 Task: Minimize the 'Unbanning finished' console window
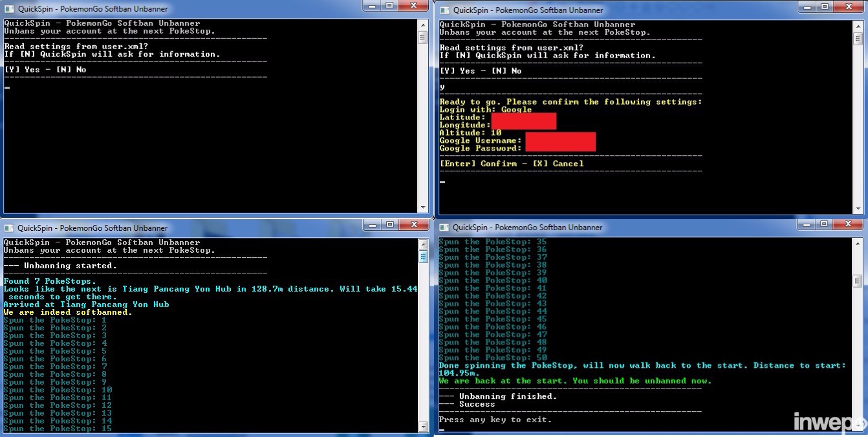[x=807, y=224]
